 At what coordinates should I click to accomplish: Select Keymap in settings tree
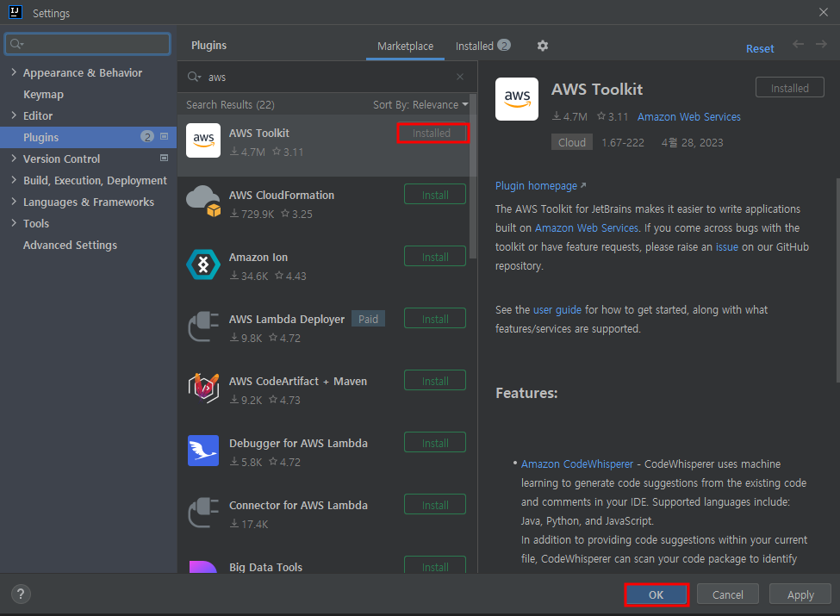(x=43, y=94)
